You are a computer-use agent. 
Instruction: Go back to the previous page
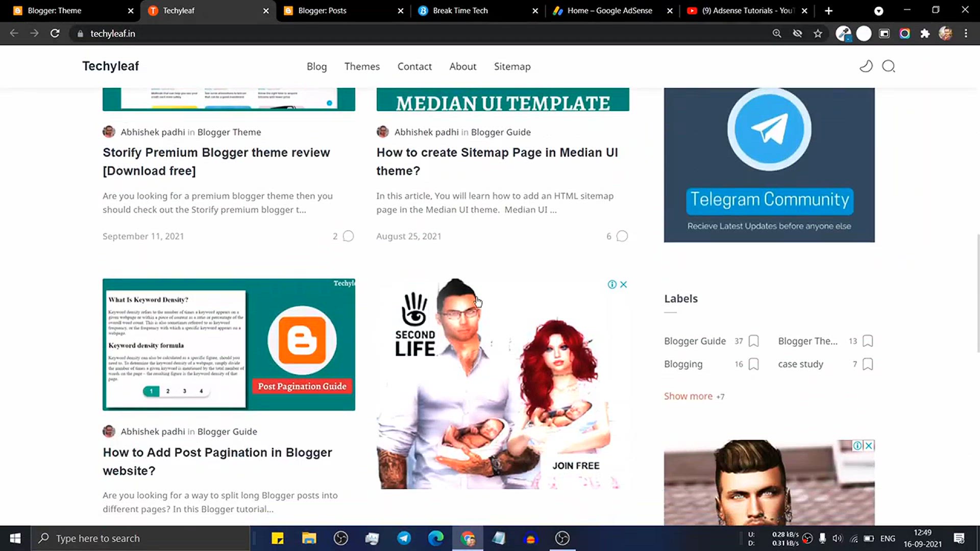pyautogui.click(x=14, y=34)
